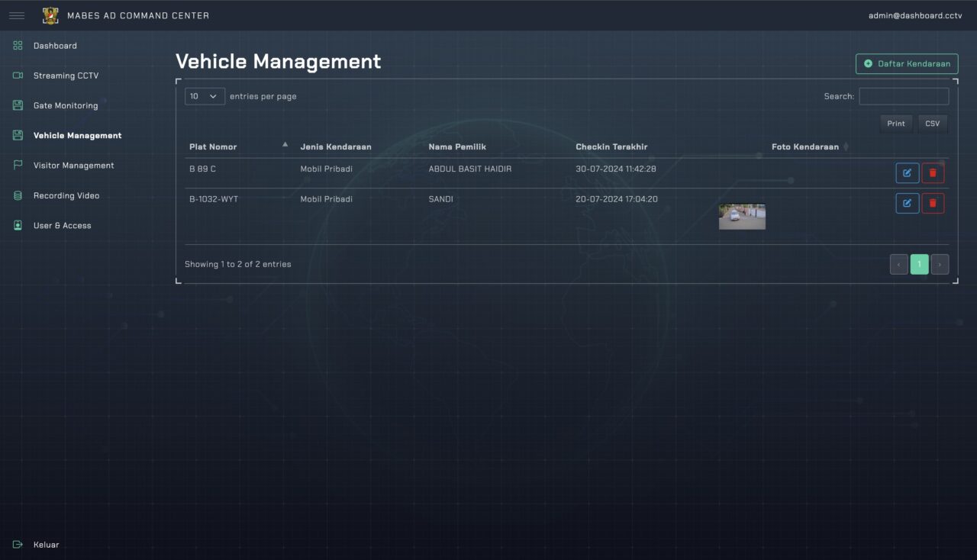
Task: Go to Visitor Management from the sidebar
Action: [x=72, y=166]
